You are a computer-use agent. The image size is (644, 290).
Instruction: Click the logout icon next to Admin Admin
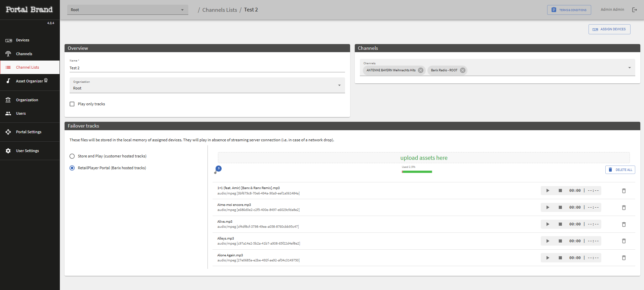click(x=635, y=10)
